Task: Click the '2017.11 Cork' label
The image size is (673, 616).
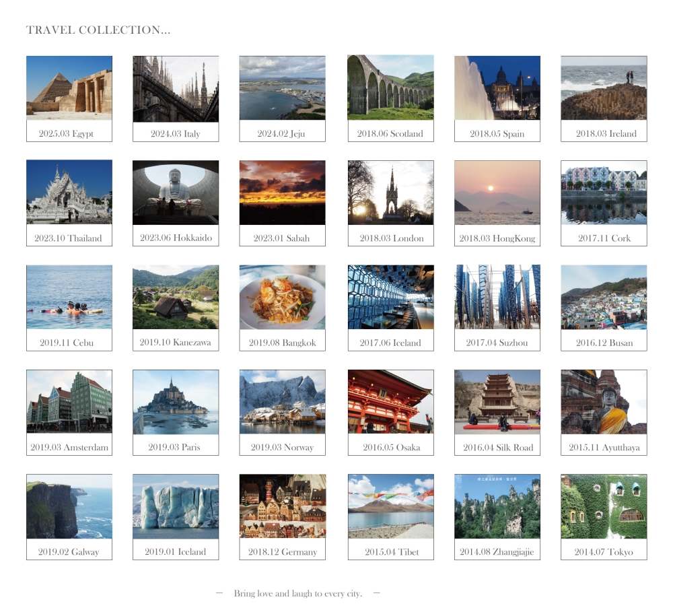Action: coord(604,238)
